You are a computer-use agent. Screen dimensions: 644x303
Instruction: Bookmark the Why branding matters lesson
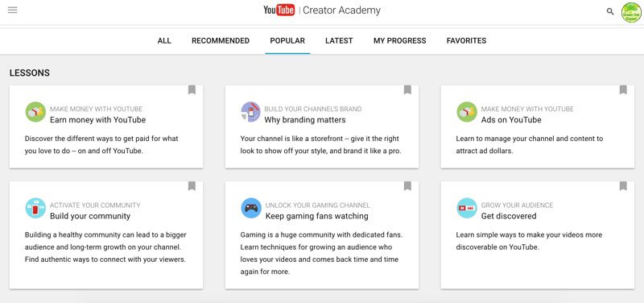coord(407,89)
